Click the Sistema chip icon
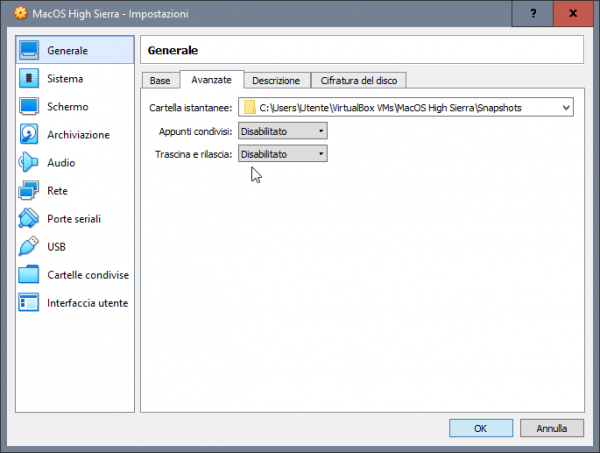This screenshot has height=453, width=600. pos(29,78)
